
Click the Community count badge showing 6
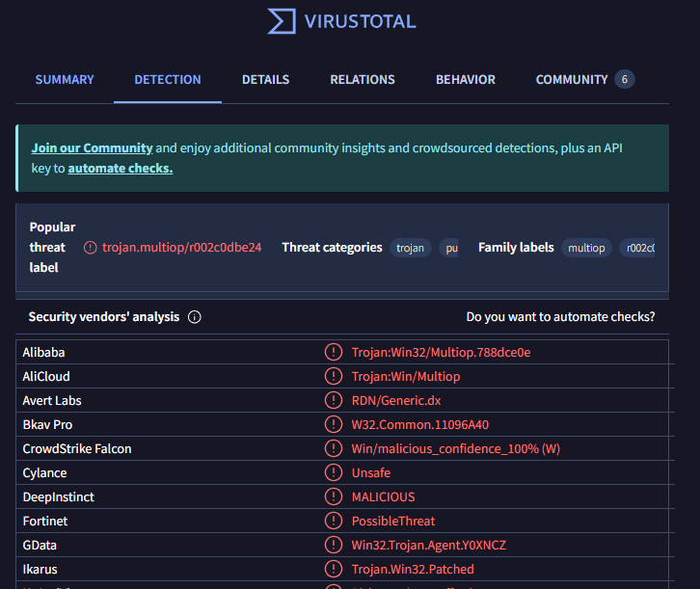[x=625, y=79]
